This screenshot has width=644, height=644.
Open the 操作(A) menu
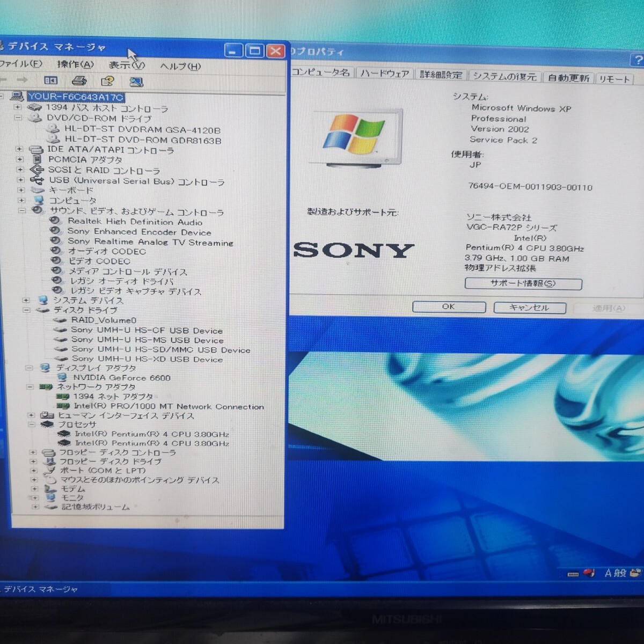(x=76, y=64)
